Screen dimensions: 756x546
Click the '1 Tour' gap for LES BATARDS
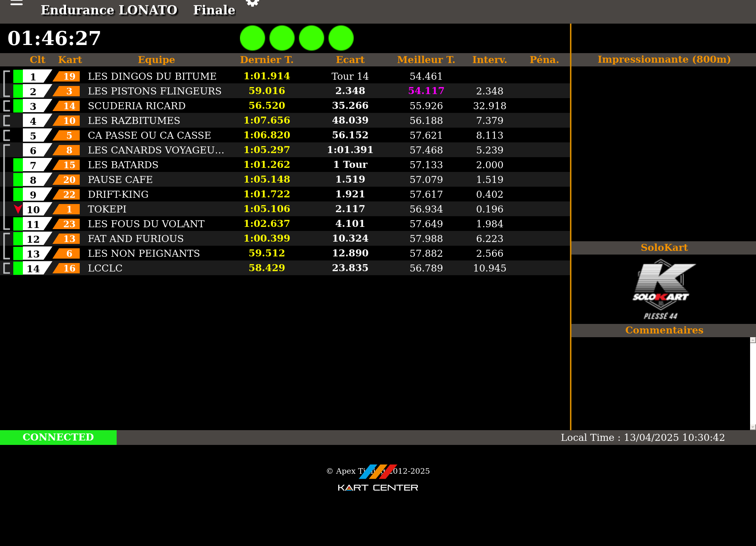[x=350, y=165]
